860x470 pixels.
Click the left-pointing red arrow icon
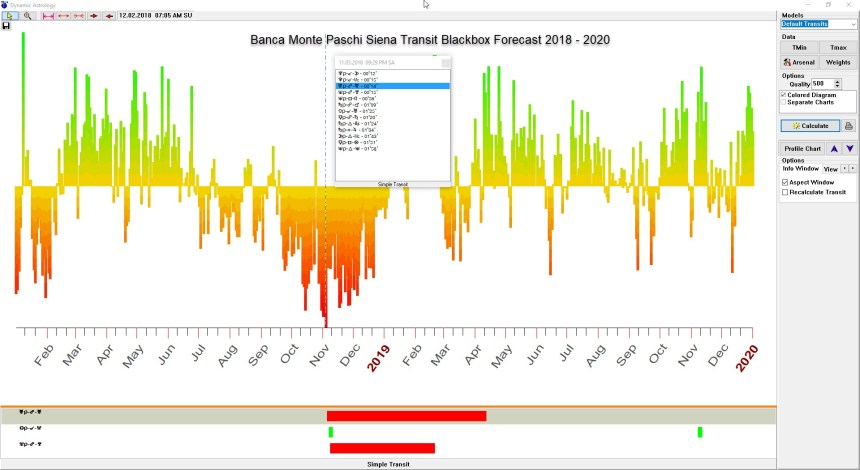[109, 16]
